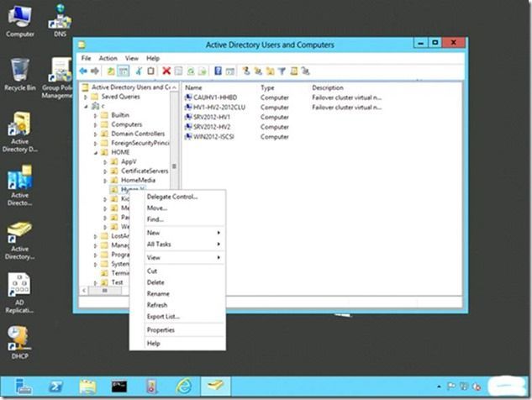This screenshot has height=400, width=532.
Task: Open the DNS desktop shortcut
Action: (x=60, y=20)
